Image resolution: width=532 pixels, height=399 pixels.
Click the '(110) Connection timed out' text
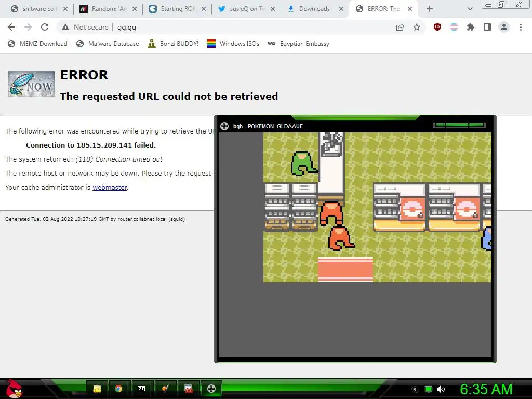pos(119,159)
